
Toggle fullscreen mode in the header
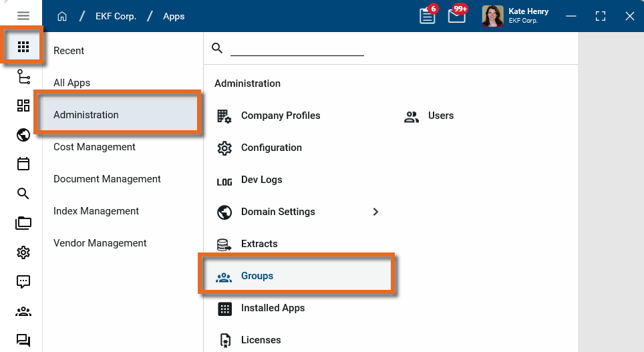click(600, 17)
